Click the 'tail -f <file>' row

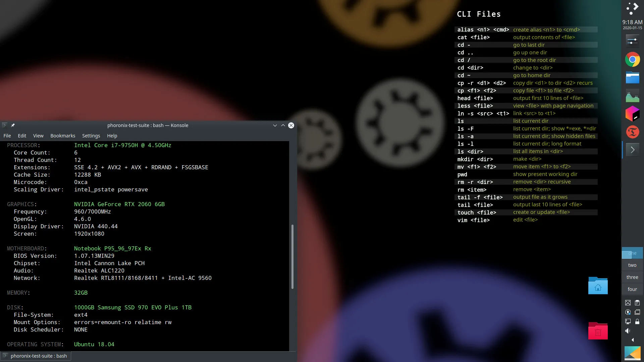tap(526, 197)
